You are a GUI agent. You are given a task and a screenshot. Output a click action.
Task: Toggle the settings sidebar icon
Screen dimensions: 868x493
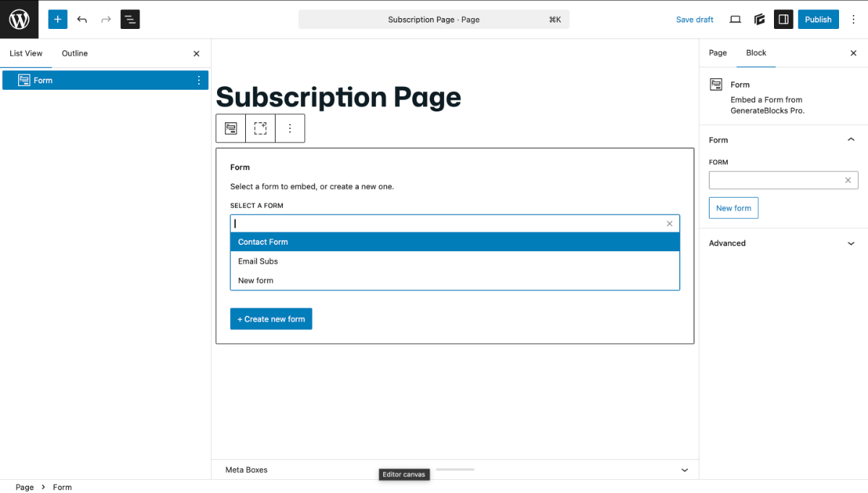(783, 20)
